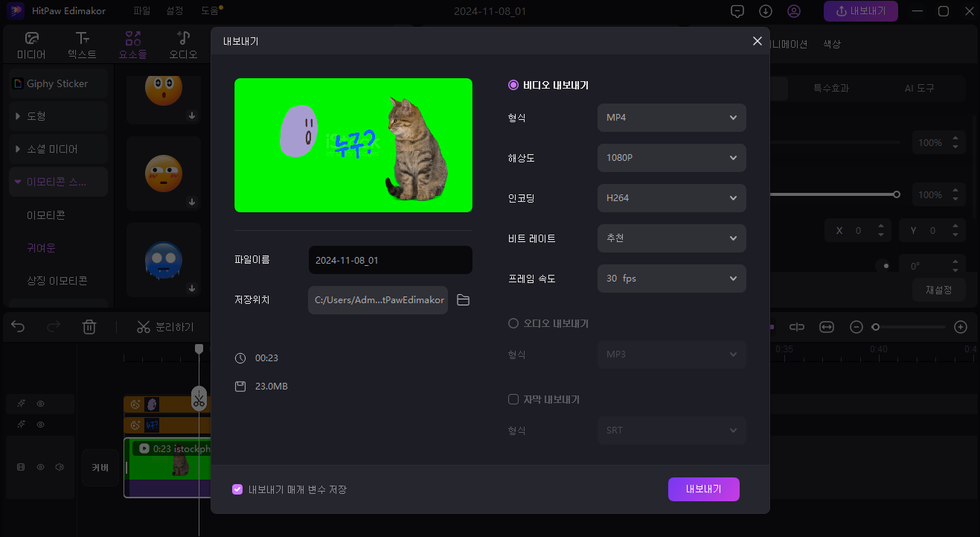Click the 저장위치 path field
980x537 pixels.
(x=378, y=300)
